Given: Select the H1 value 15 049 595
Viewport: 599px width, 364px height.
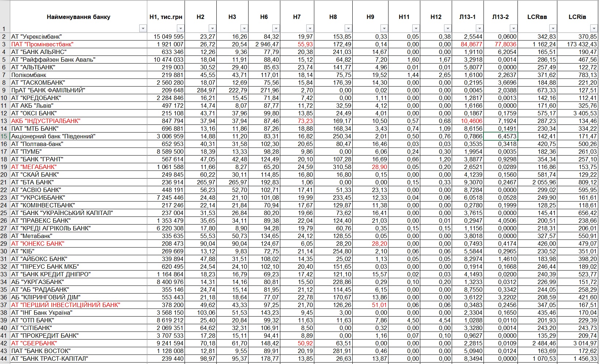Looking at the screenshot, I should (166, 37).
